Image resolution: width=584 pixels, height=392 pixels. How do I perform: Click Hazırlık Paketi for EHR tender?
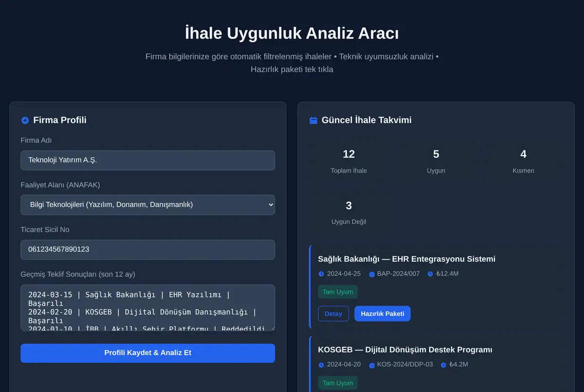[383, 314]
